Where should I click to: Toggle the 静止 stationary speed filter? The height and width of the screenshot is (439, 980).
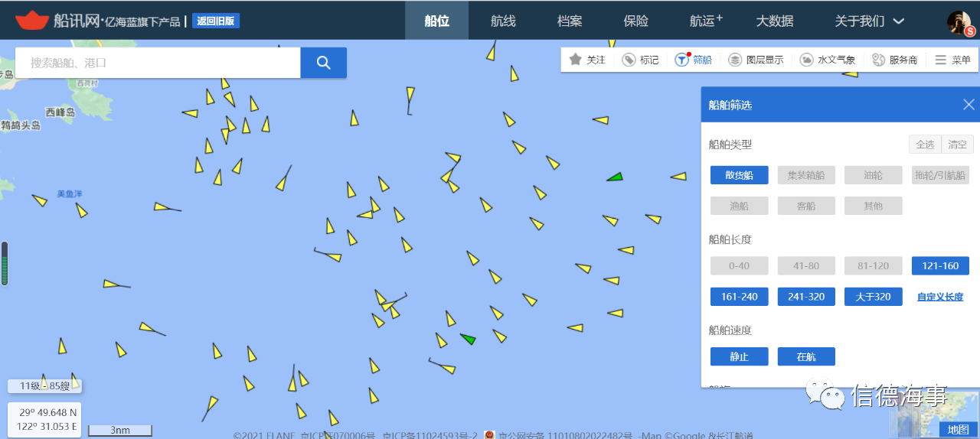[739, 357]
